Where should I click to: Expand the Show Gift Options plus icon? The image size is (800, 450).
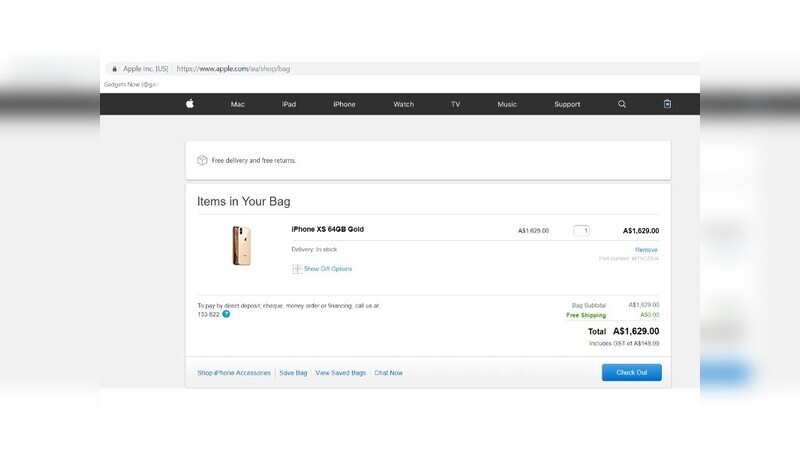(296, 269)
